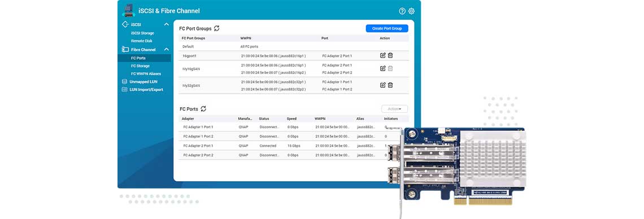Click Create Port Group button
The image size is (644, 219).
point(387,28)
